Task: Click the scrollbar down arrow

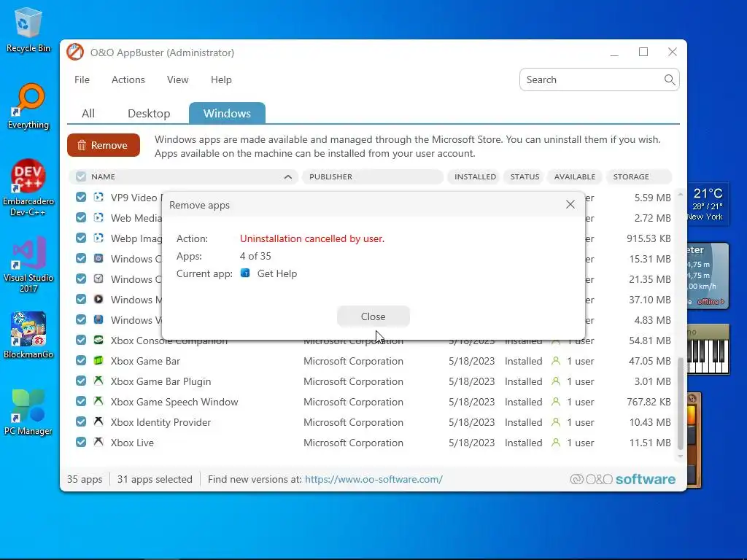Action: tap(681, 456)
